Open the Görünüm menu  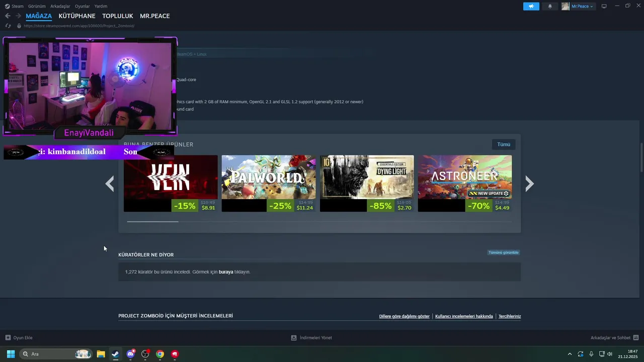[37, 6]
